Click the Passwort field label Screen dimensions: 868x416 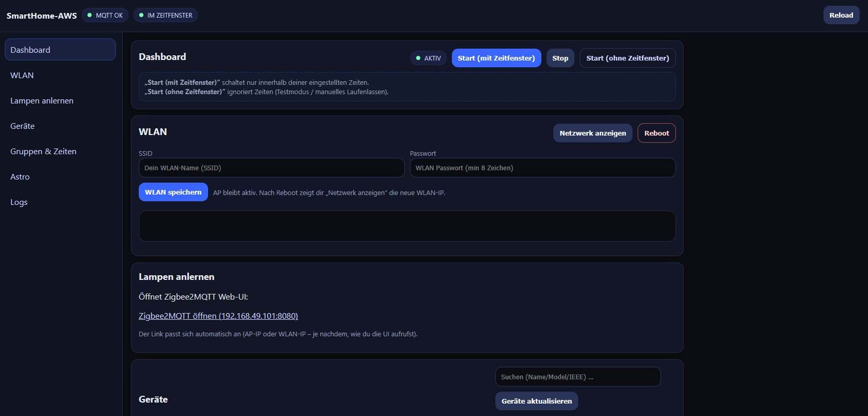click(x=423, y=153)
